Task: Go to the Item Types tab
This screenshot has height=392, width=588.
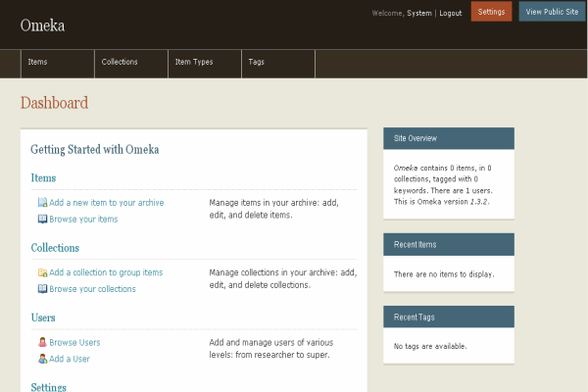Action: click(x=193, y=63)
